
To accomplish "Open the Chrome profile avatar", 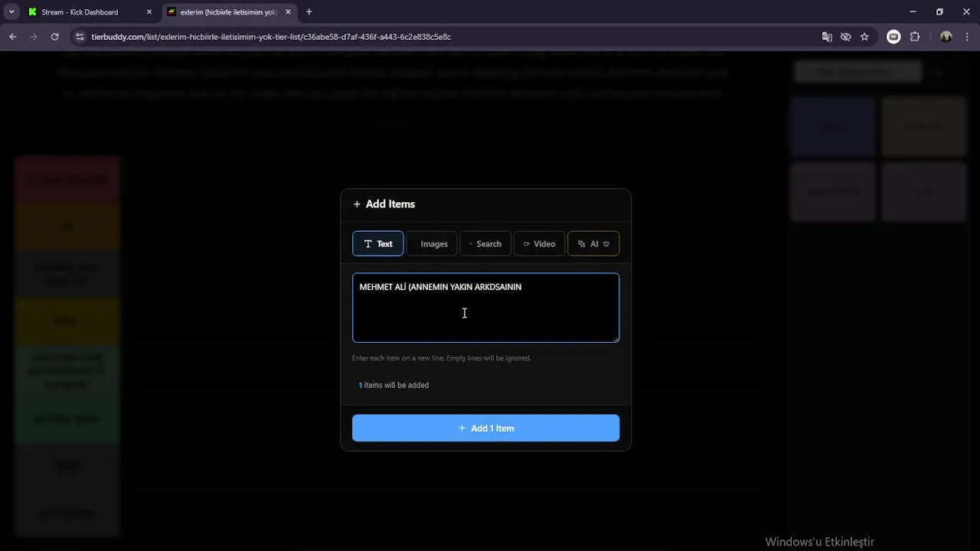I will (x=946, y=37).
